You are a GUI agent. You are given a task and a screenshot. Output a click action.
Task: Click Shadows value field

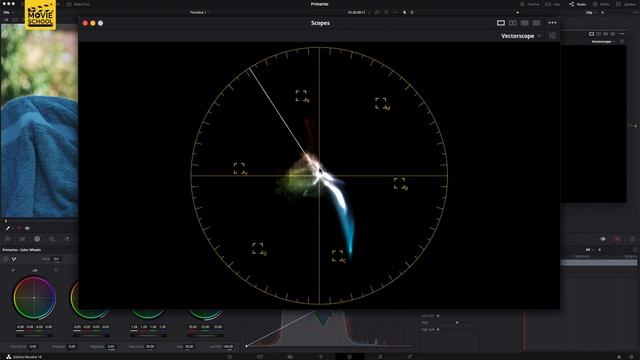click(x=72, y=347)
